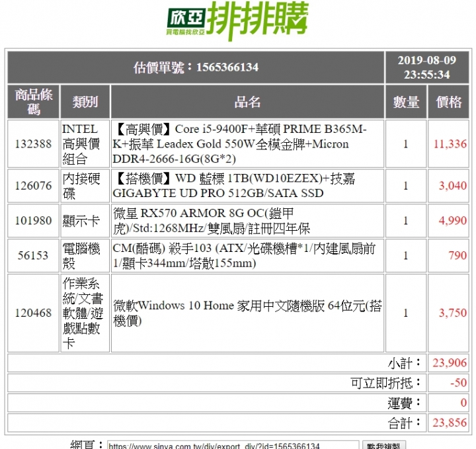Click quantity 1 in the Windows 10 row
Image resolution: width=476 pixels, height=449 pixels.
tap(406, 313)
